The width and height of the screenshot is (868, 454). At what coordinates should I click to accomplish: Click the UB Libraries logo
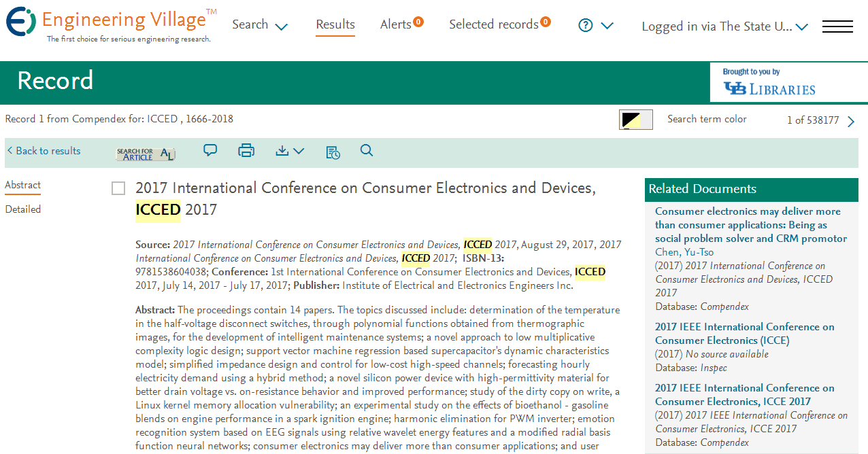769,88
